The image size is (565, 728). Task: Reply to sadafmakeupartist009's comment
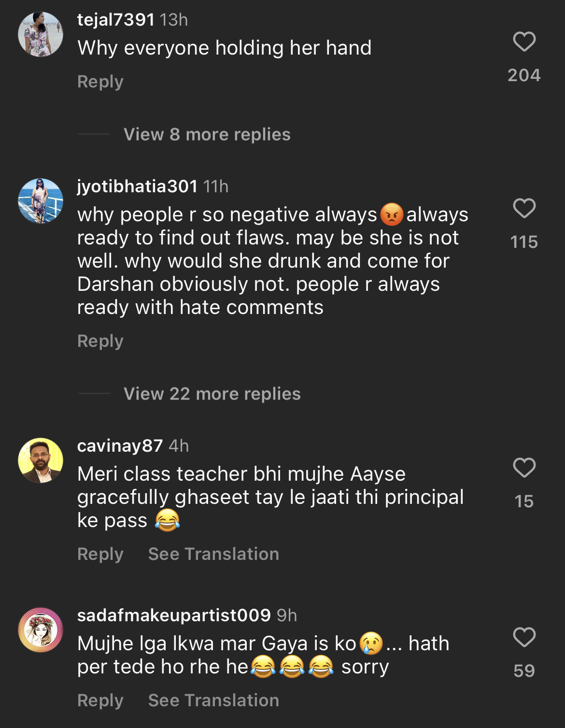[100, 700]
